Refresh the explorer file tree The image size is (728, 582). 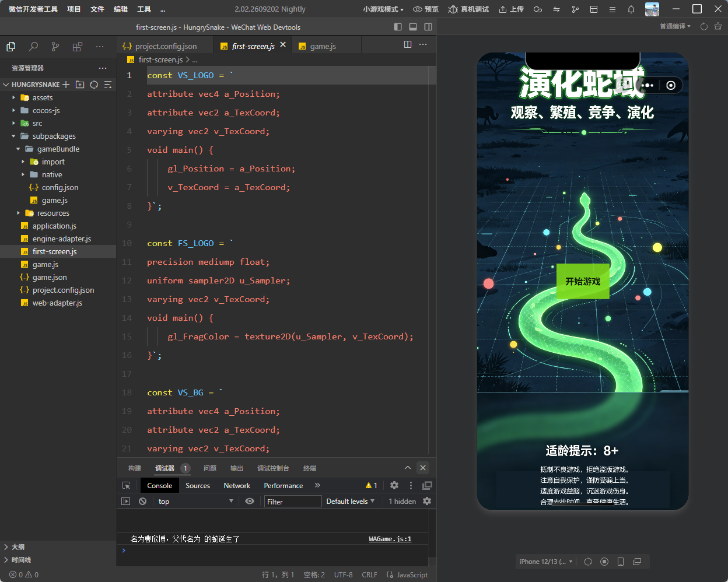(x=94, y=85)
